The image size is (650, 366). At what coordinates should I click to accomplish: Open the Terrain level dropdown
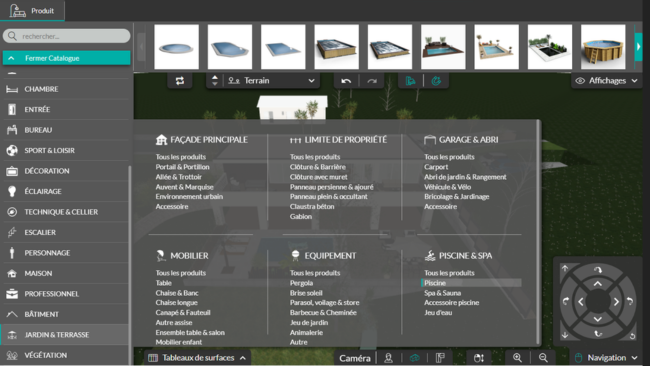pyautogui.click(x=272, y=81)
